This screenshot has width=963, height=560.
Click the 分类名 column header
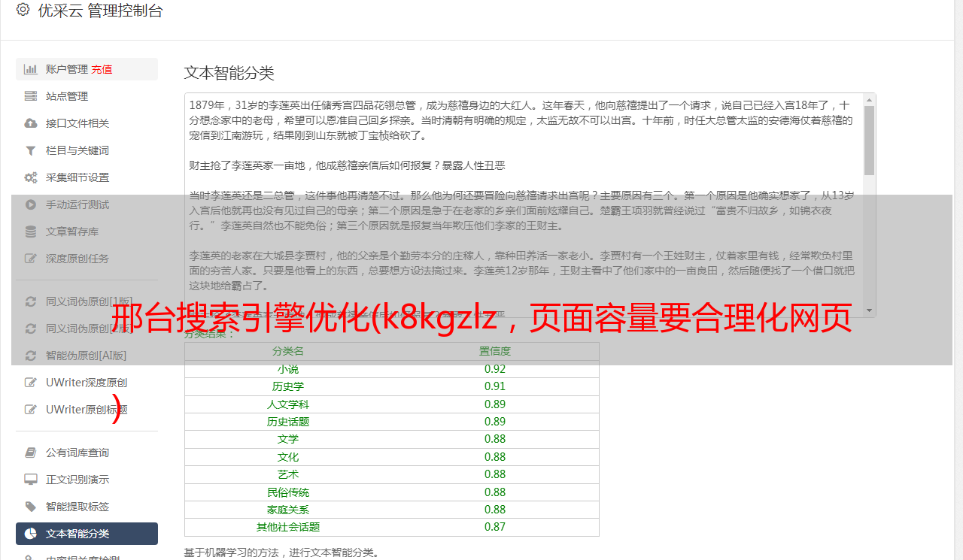(288, 351)
